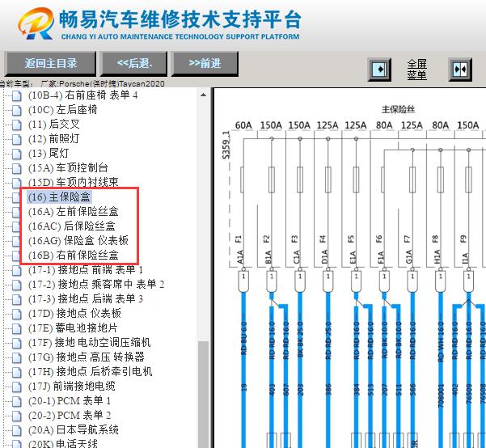Open (17F) 接地 电动空调压缩机

pyautogui.click(x=89, y=343)
